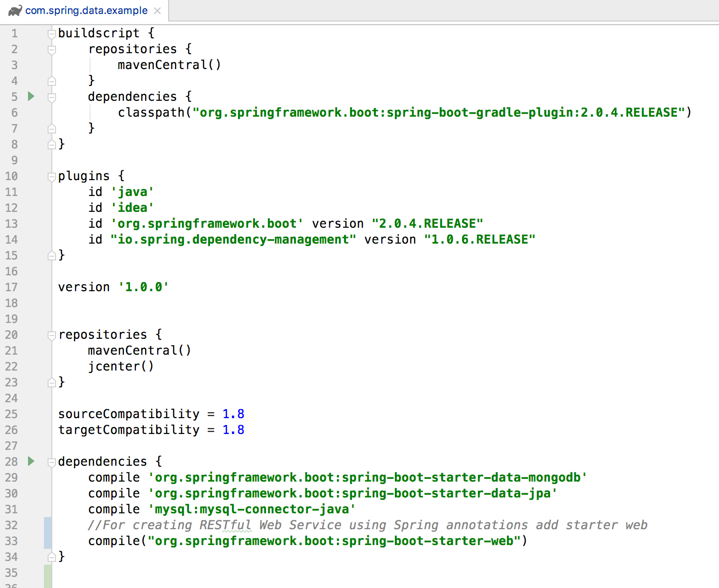
Task: Click the fold end marker on line 7
Action: point(52,129)
